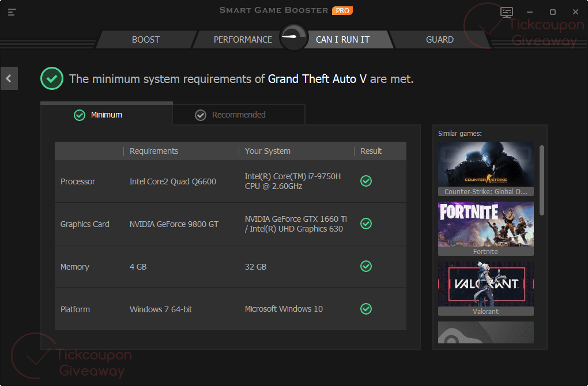
Task: Close the Smart Game Booster window
Action: coord(576,12)
